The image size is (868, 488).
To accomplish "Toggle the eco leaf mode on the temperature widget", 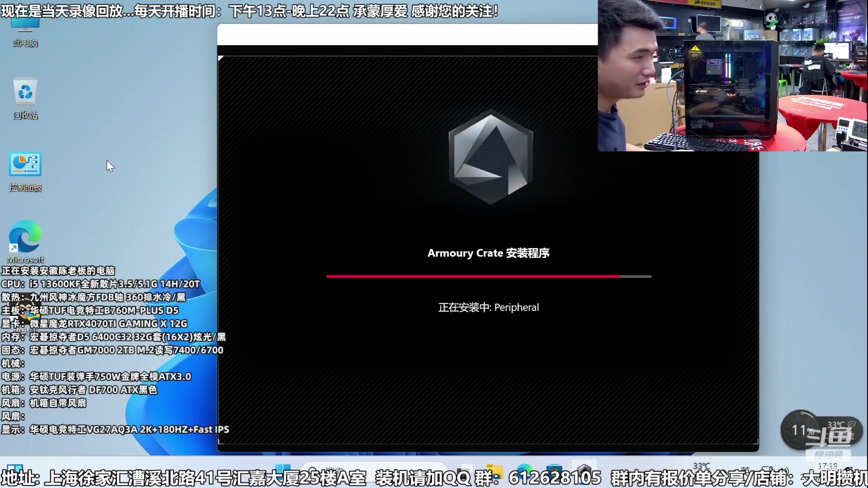I will click(851, 424).
